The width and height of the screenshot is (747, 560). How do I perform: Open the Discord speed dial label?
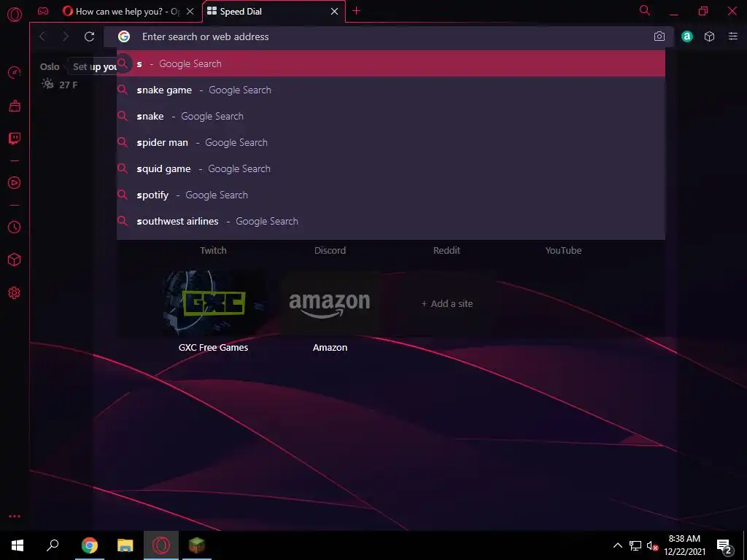[330, 251]
